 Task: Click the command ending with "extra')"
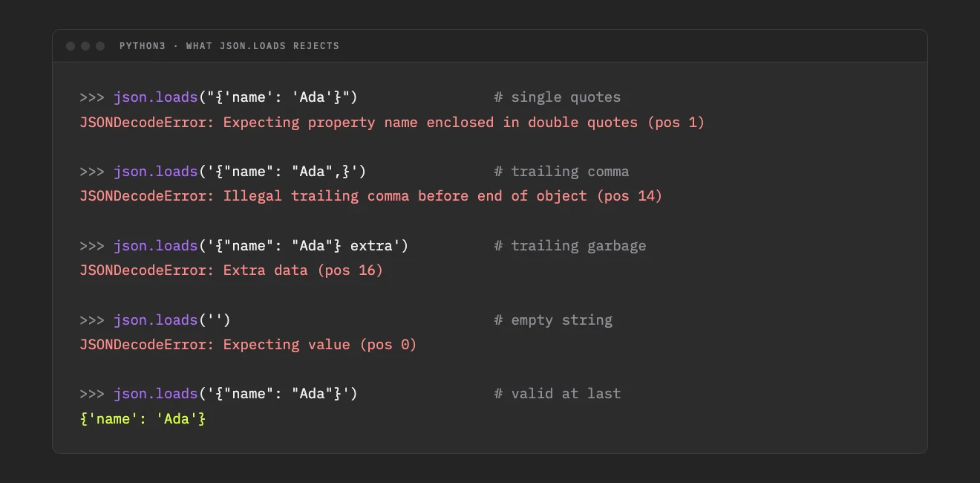click(244, 246)
